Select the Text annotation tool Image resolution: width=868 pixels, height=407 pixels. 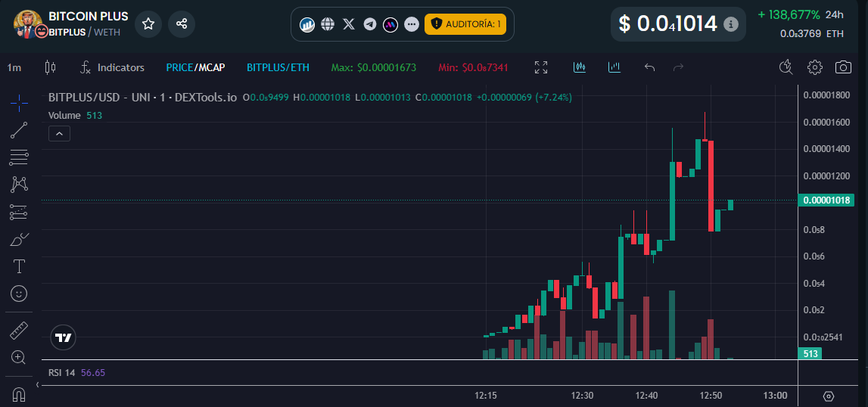tap(19, 266)
